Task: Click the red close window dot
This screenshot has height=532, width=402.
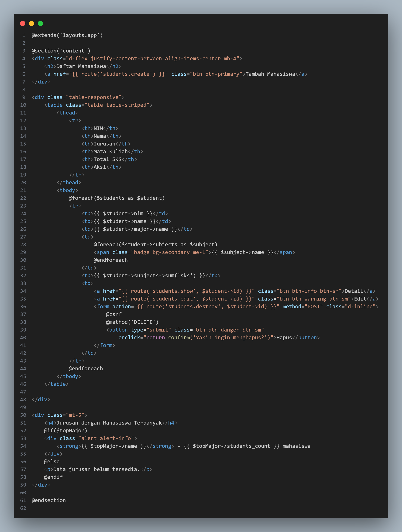Action: (x=23, y=23)
